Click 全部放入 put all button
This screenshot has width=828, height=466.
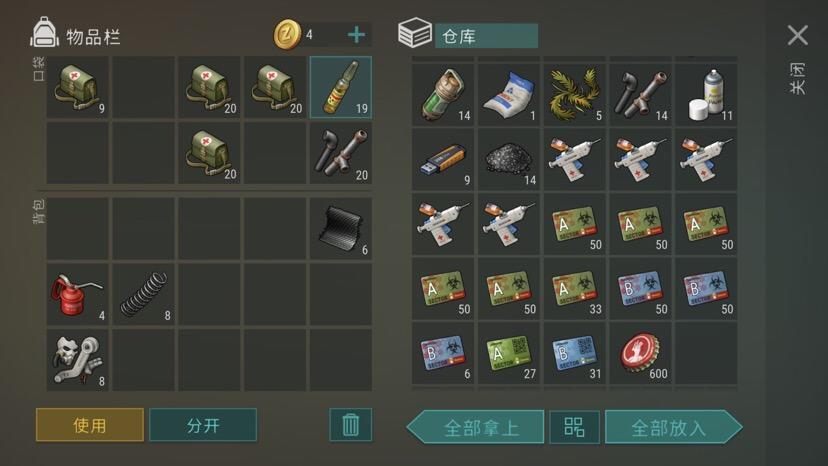click(x=673, y=427)
